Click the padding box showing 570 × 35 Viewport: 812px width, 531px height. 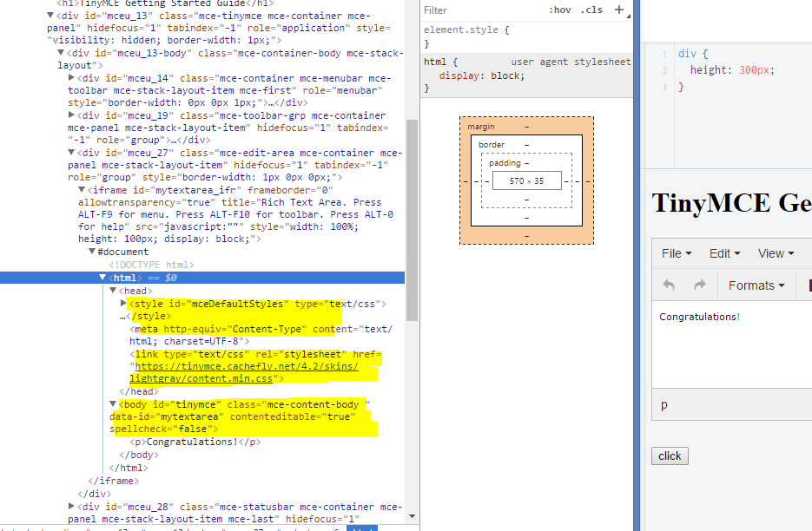point(526,180)
